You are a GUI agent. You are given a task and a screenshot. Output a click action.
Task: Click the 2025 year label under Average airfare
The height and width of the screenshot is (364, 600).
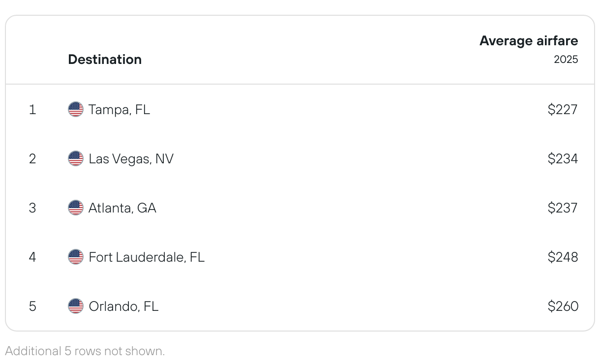566,60
